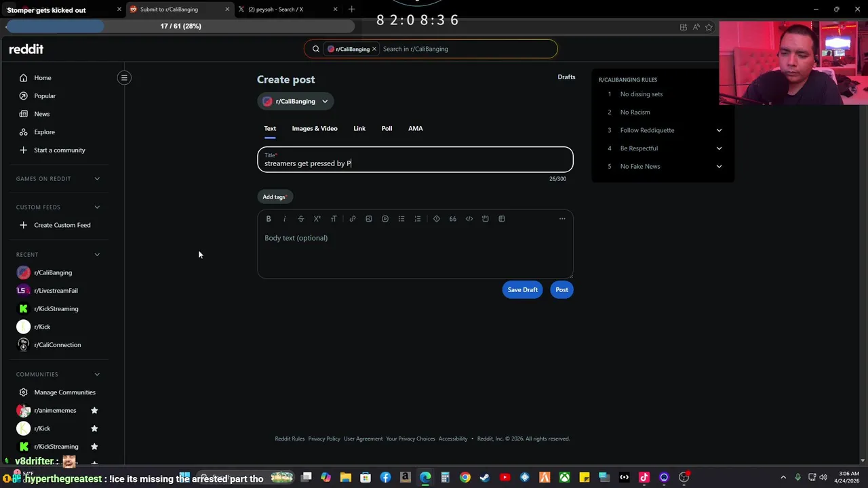The width and height of the screenshot is (868, 488).
Task: Create a numbered list
Action: tap(418, 219)
